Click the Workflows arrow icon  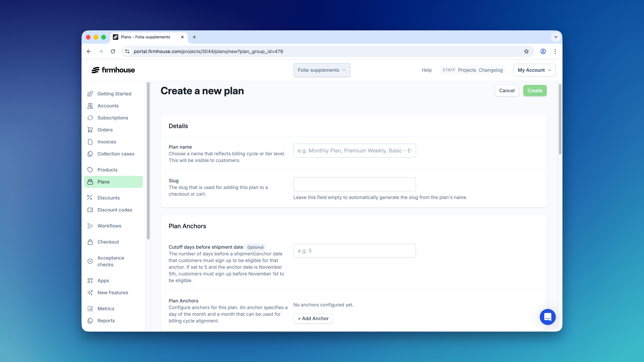click(x=90, y=226)
